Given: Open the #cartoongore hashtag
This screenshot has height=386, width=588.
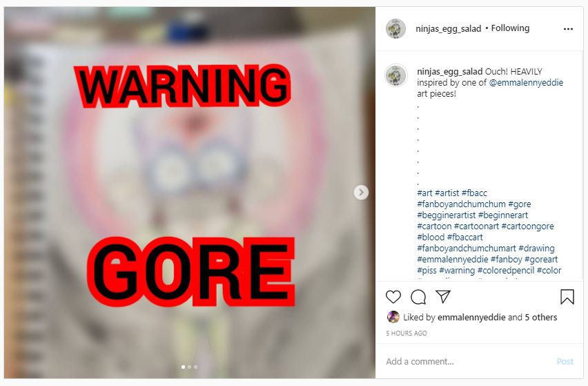Looking at the screenshot, I should [527, 226].
